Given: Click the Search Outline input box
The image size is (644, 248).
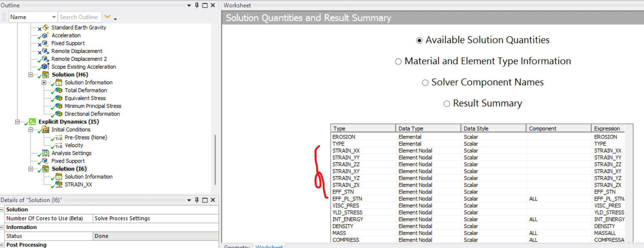Looking at the screenshot, I should point(80,17).
